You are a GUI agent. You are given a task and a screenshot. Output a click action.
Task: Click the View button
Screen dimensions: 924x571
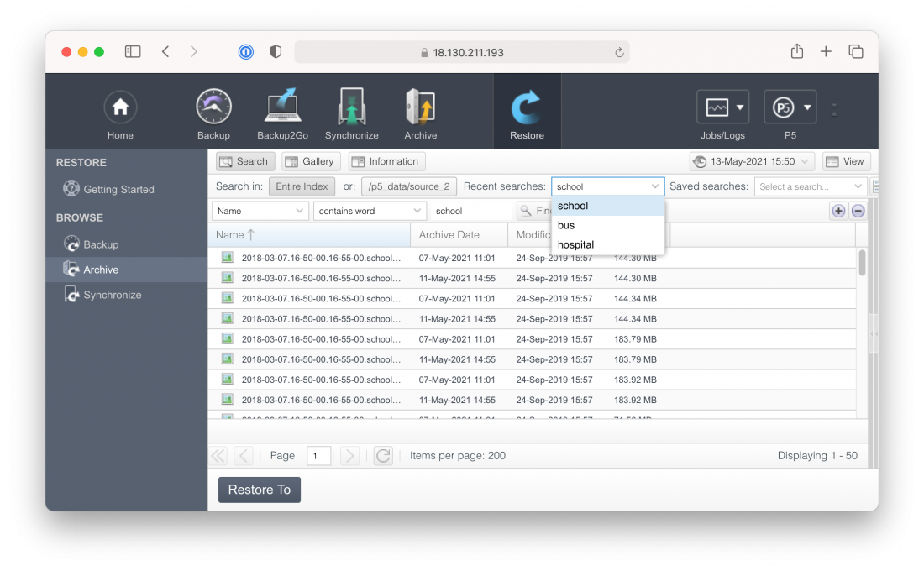[x=845, y=161]
